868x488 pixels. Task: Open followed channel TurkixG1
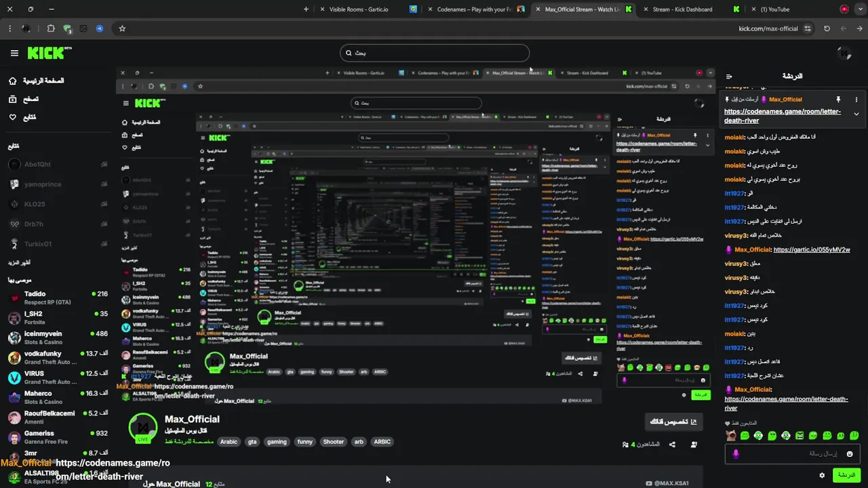[58, 244]
